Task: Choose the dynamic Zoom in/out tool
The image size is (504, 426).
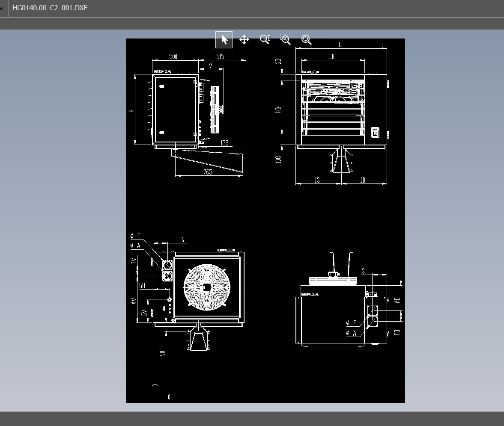Action: point(265,40)
